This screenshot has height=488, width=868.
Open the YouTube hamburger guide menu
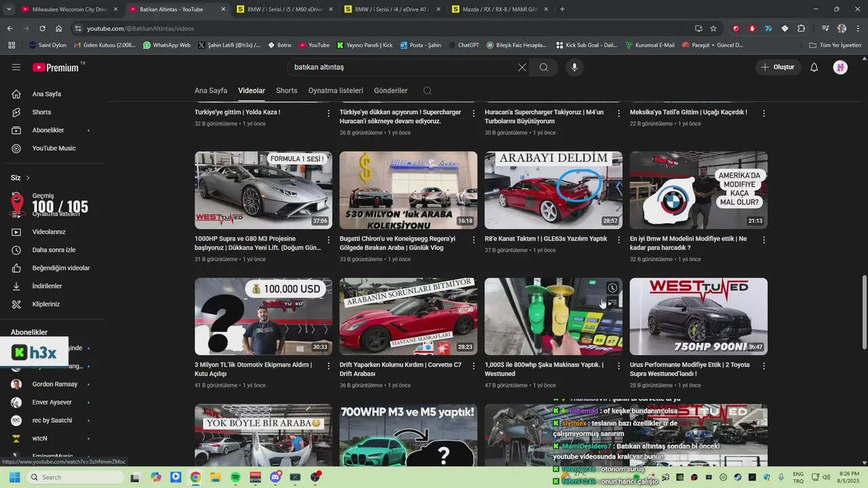coord(16,67)
